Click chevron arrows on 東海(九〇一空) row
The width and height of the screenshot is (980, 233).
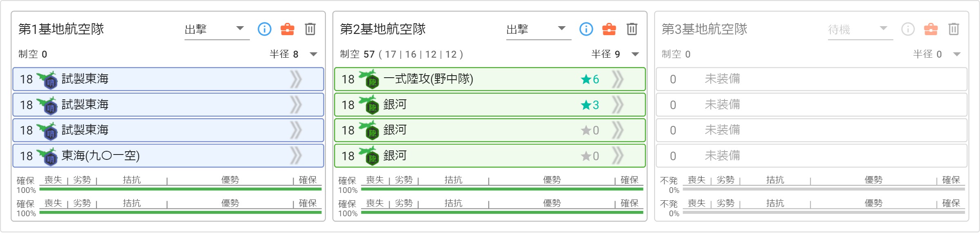click(296, 156)
